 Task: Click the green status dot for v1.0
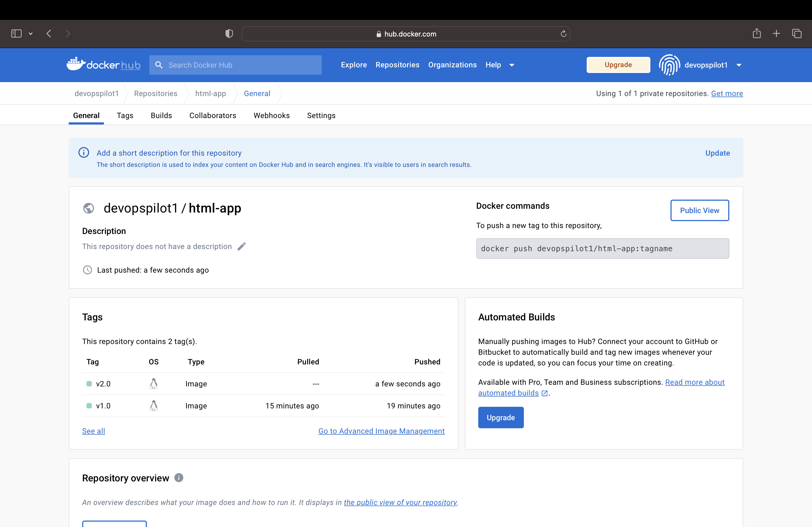coord(89,406)
